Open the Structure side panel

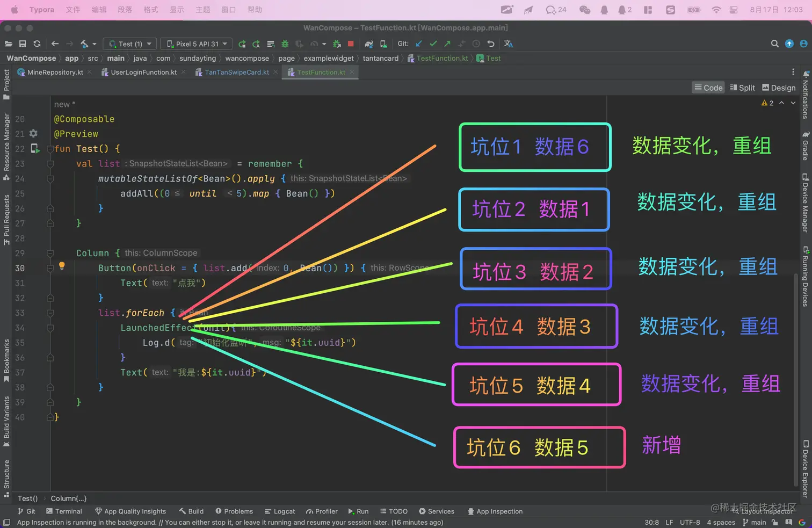point(6,479)
